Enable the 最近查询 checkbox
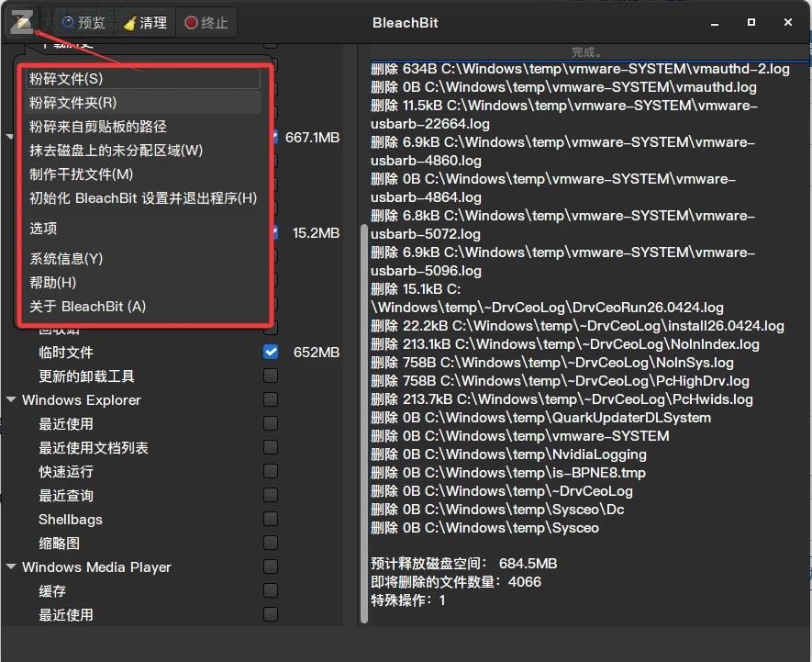 [271, 495]
